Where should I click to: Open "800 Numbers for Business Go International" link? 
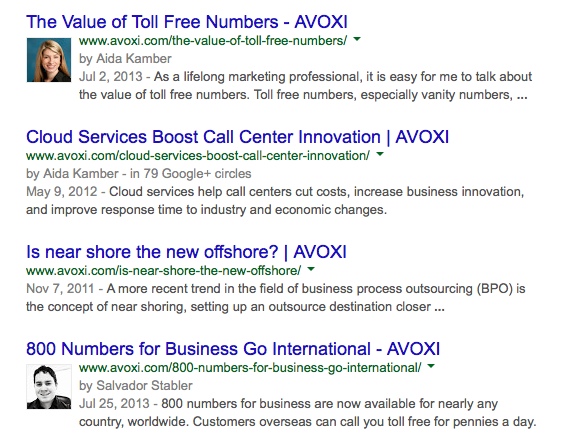tap(233, 349)
